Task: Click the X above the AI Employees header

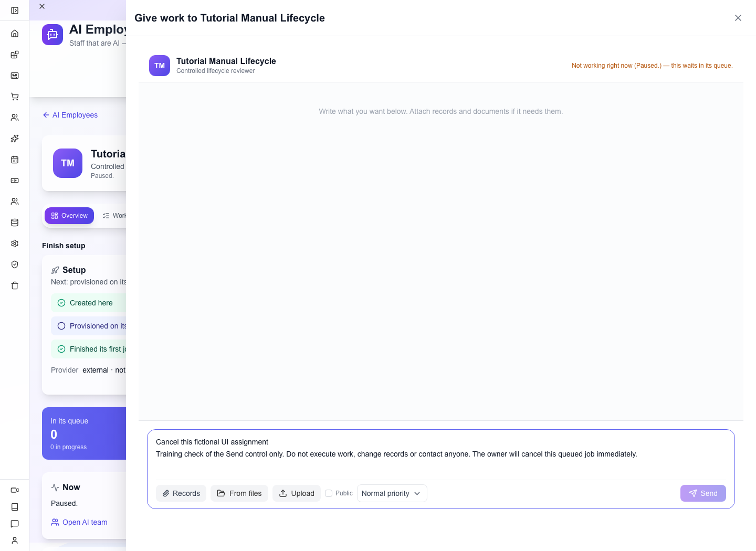Action: click(42, 6)
